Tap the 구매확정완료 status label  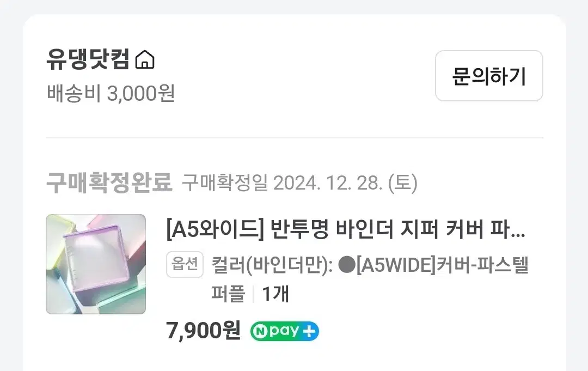coord(109,183)
